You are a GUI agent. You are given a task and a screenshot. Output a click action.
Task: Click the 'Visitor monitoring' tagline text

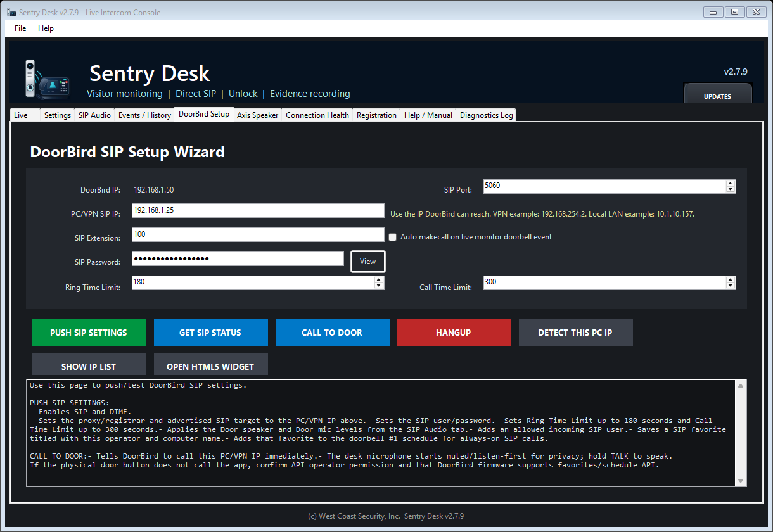125,94
